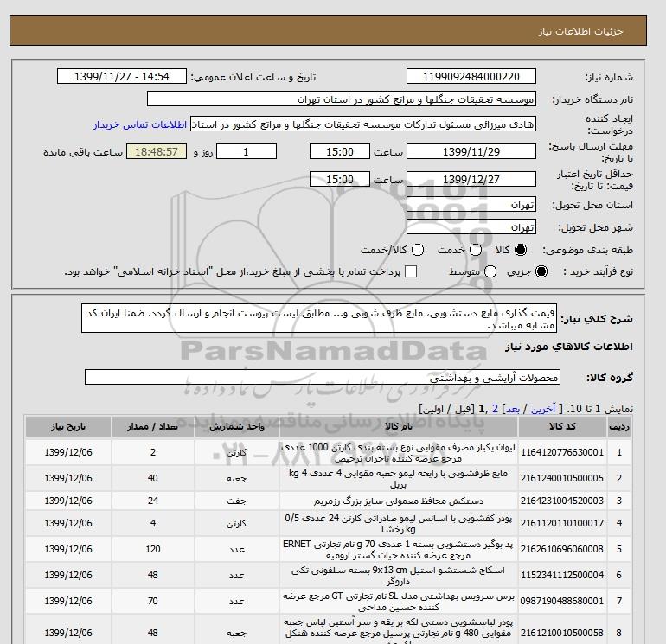
Task: Click the buyer organization name field
Action: coord(342,99)
